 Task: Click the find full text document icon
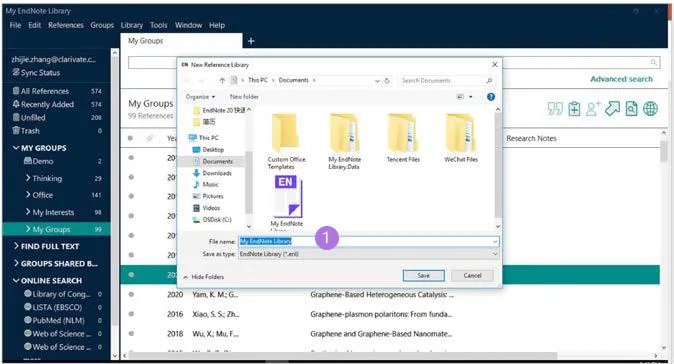pos(631,109)
